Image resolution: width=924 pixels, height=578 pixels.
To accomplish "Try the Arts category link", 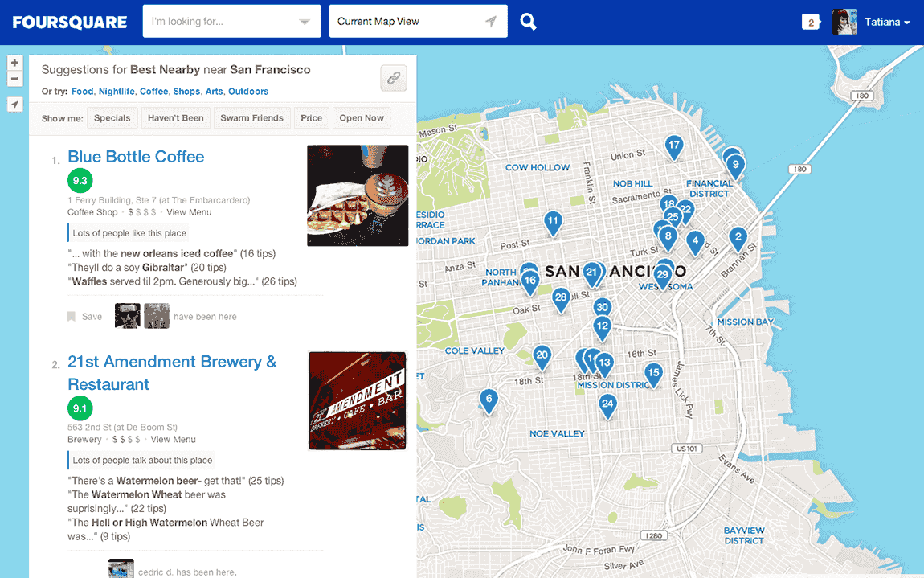I will coord(214,92).
